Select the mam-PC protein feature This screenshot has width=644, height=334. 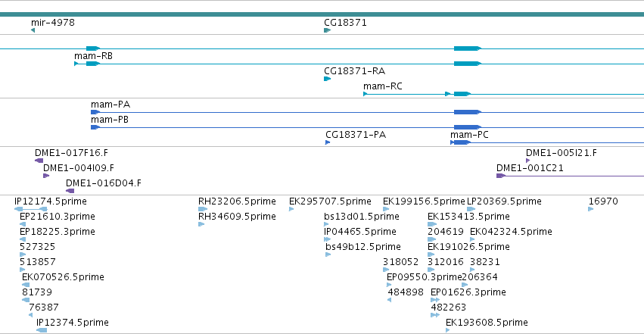547,142
